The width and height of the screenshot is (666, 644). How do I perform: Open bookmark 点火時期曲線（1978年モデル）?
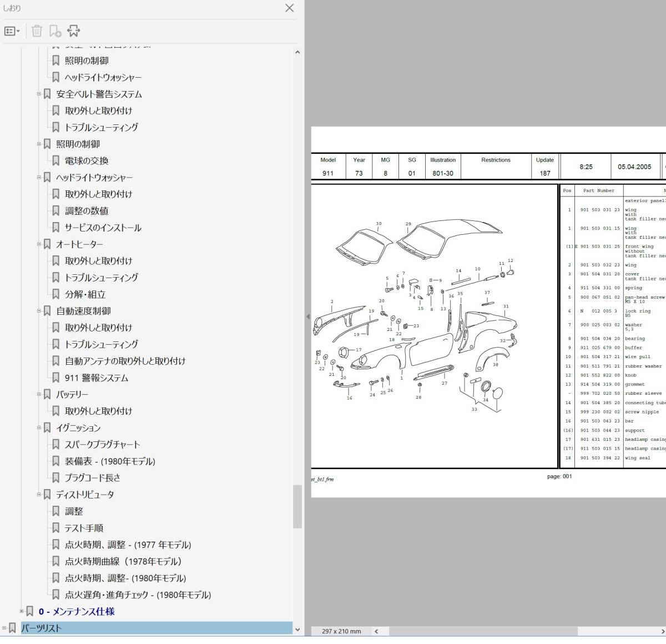tap(123, 561)
